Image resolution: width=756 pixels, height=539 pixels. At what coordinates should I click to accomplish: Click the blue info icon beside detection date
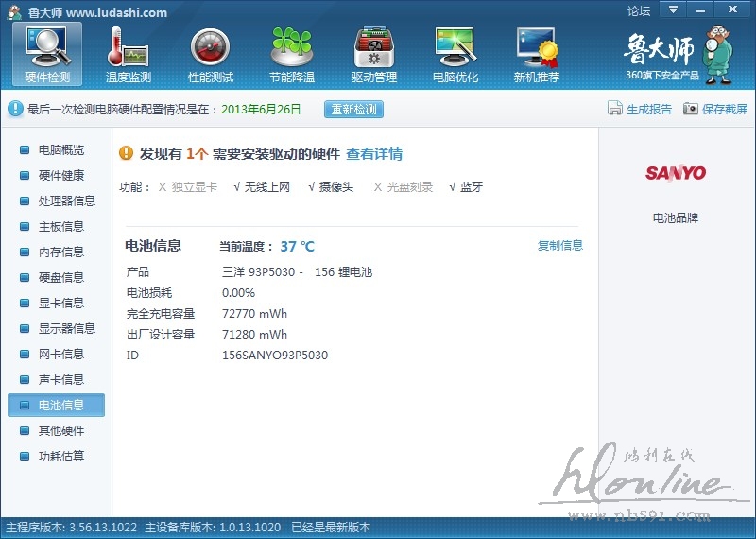point(15,109)
